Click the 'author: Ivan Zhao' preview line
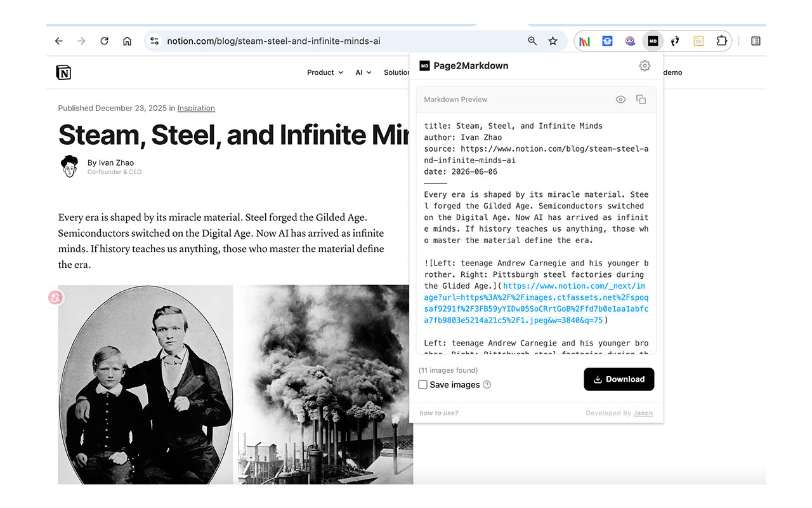This screenshot has width=812, height=508. coord(463,137)
